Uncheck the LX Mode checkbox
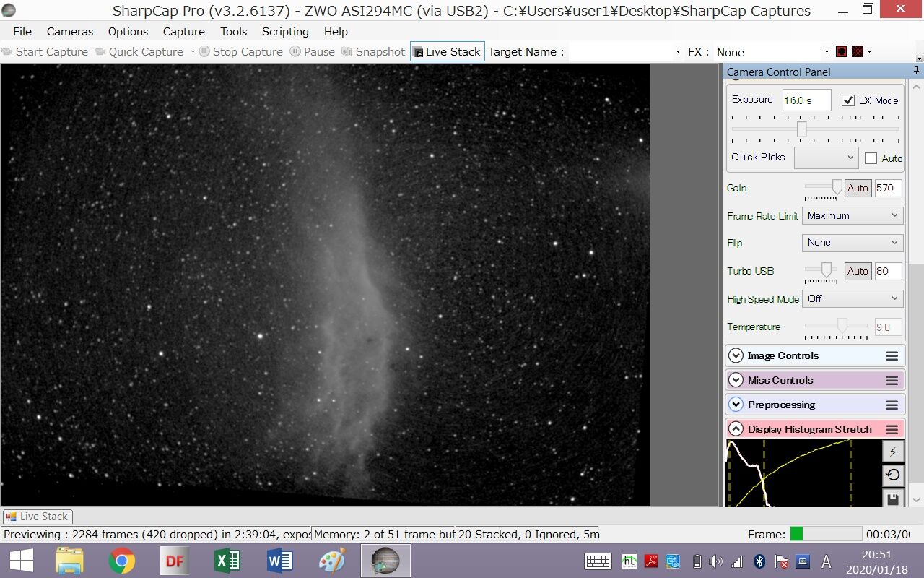This screenshot has width=924, height=578. [x=848, y=100]
